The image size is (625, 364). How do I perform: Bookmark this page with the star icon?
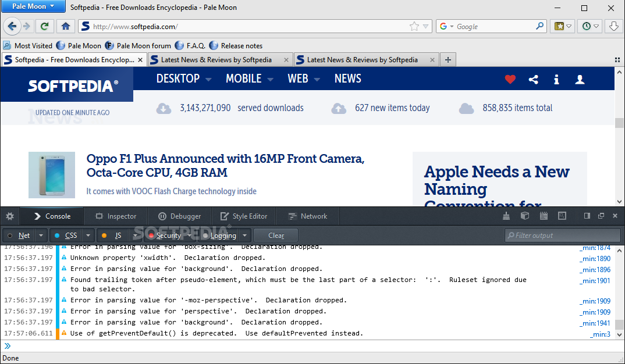(414, 26)
